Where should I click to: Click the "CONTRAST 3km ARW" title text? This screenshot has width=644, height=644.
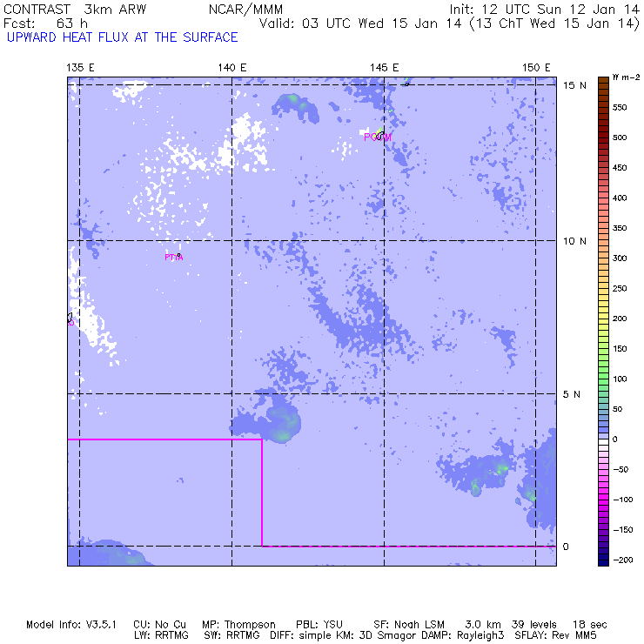point(75,10)
